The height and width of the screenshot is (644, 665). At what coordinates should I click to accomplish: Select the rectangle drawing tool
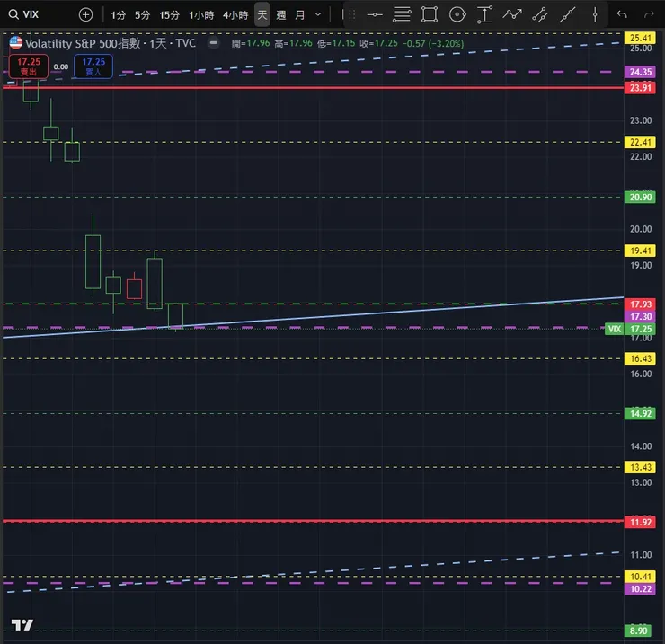tap(430, 14)
